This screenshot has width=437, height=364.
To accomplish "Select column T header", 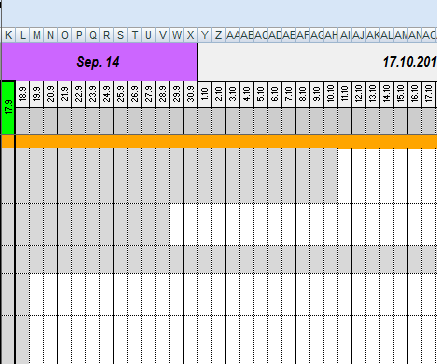I will [x=135, y=35].
